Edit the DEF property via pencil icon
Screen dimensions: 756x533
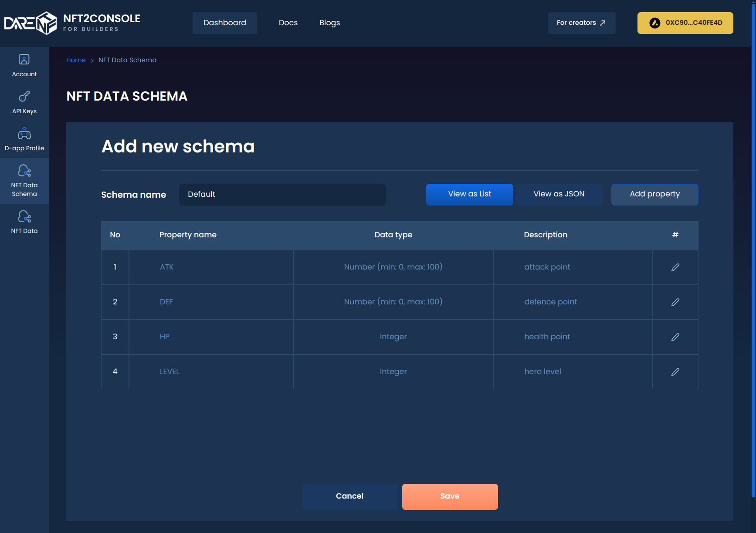pos(675,302)
